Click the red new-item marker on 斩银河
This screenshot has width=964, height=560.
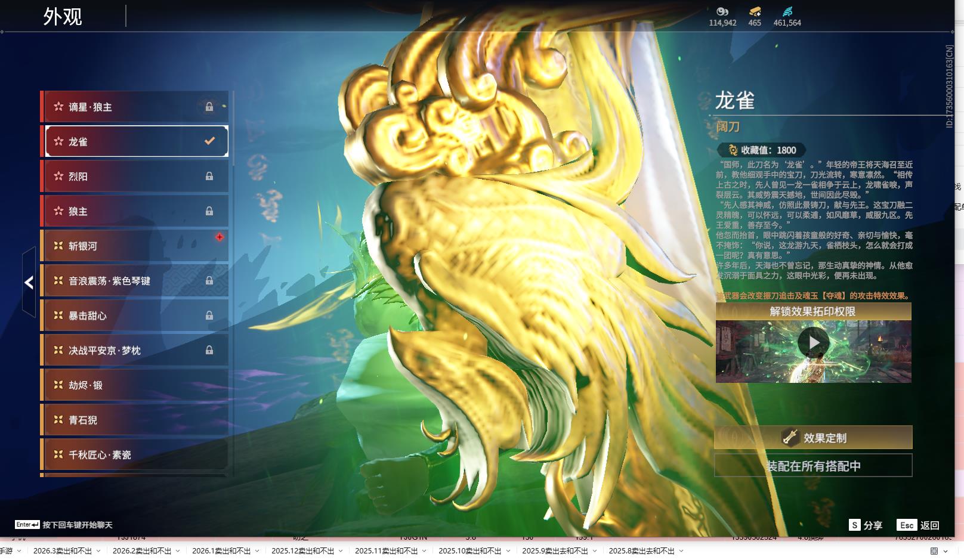tap(220, 237)
